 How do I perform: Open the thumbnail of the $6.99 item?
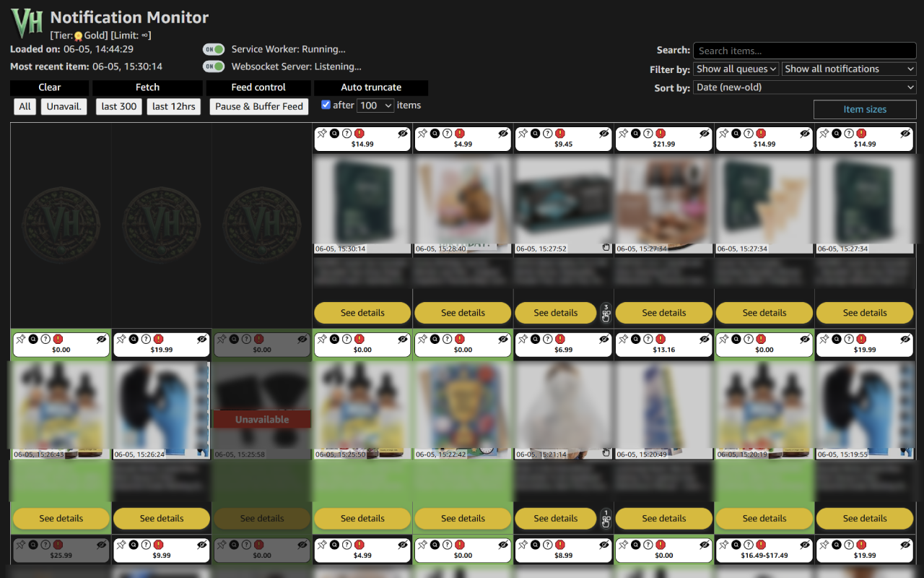pos(564,410)
